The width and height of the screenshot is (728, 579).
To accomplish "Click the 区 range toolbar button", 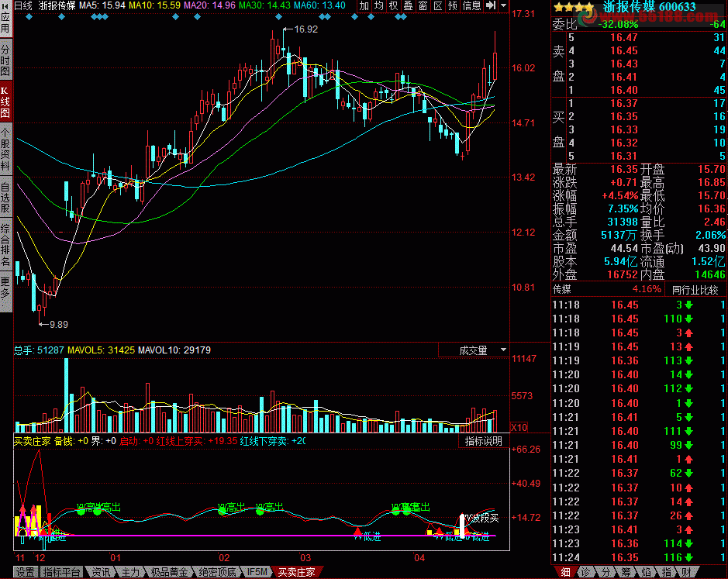I will tap(438, 5).
